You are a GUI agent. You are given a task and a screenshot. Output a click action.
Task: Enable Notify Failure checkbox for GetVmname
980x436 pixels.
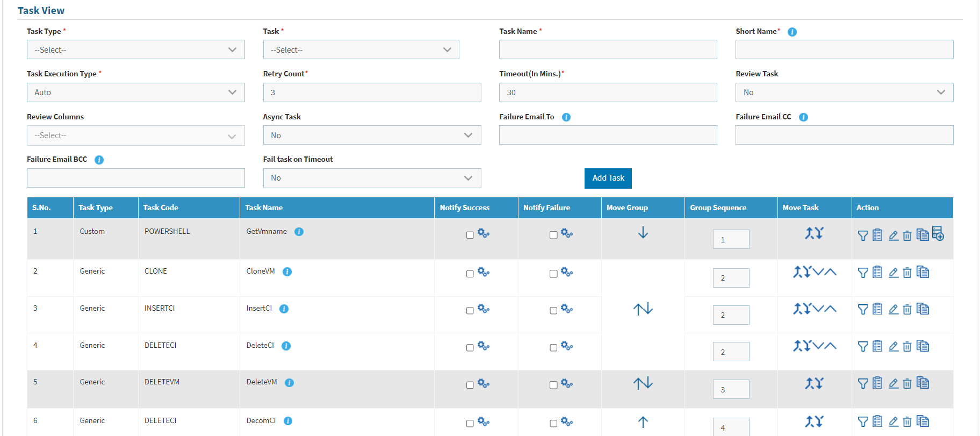(x=553, y=235)
